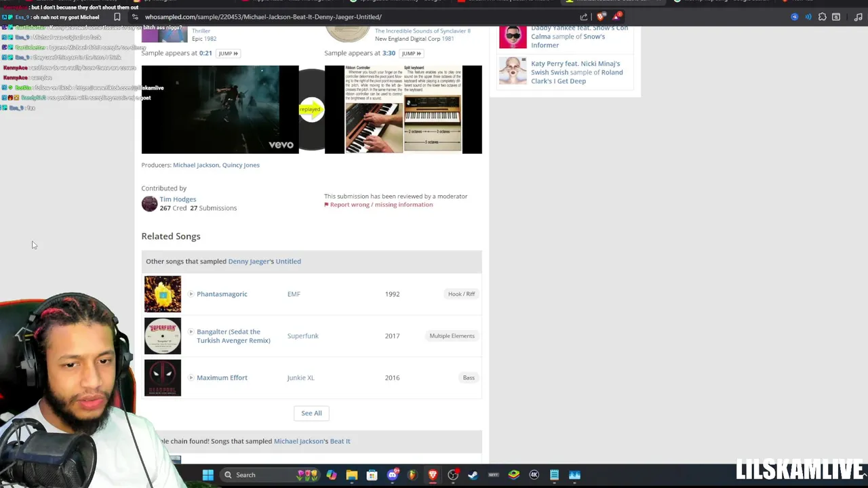Screen dimensions: 868x488
Task: Jump to sample at 0:21
Action: pyautogui.click(x=228, y=54)
